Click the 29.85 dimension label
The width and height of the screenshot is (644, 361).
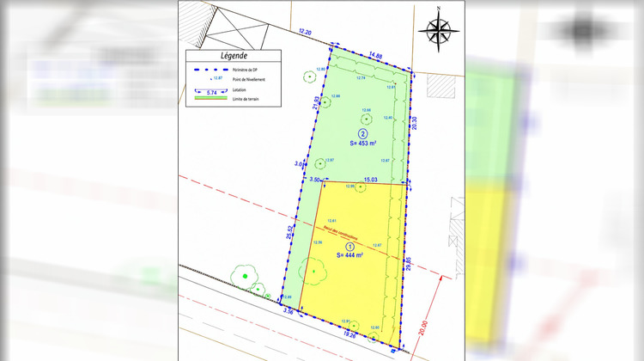point(408,265)
